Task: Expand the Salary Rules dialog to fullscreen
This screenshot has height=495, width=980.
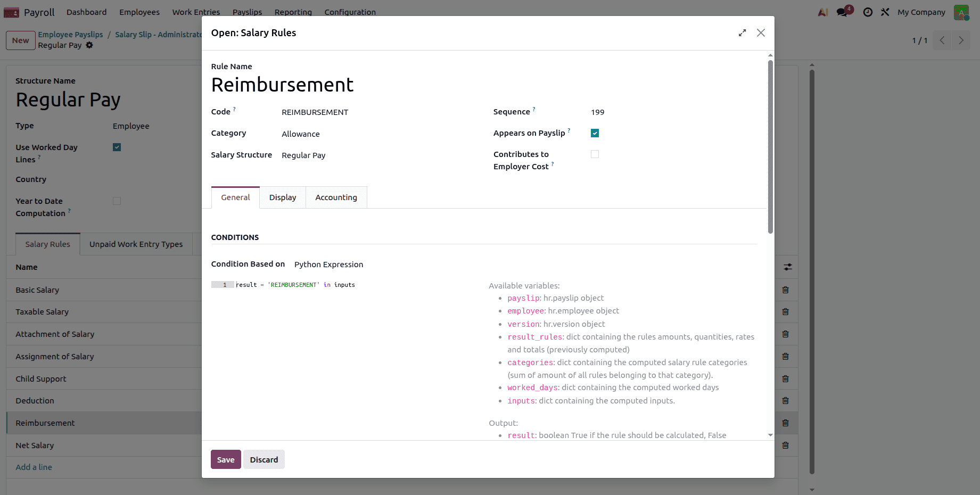Action: click(742, 33)
